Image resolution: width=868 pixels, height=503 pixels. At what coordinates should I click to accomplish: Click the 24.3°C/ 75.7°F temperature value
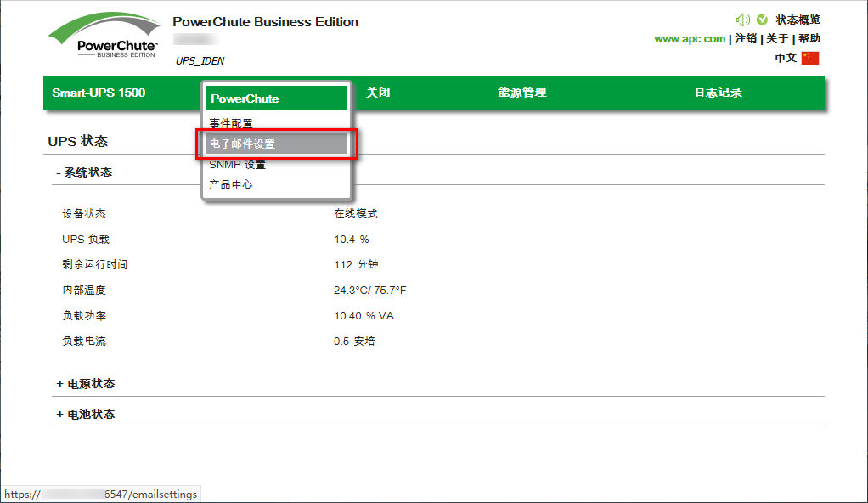370,291
